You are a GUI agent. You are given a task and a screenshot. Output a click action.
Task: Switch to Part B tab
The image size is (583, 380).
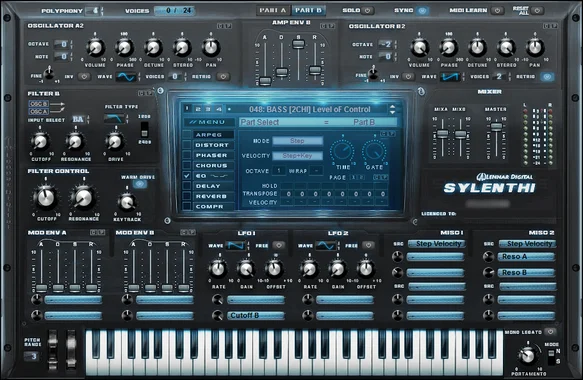[x=308, y=10]
